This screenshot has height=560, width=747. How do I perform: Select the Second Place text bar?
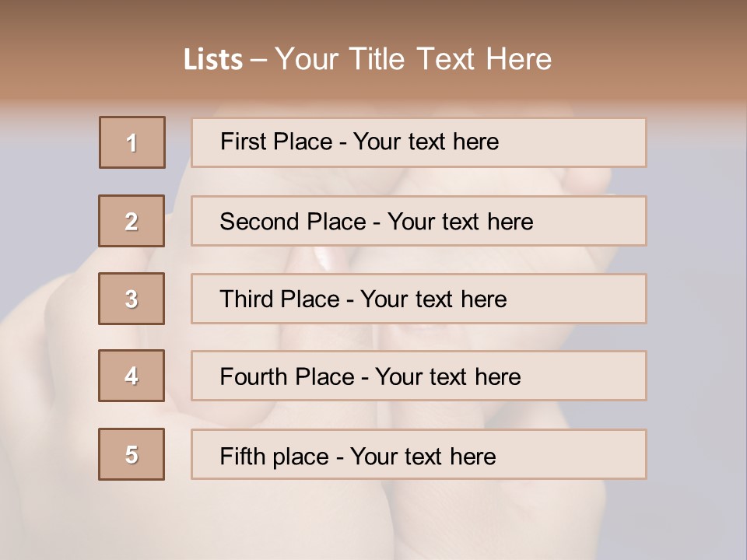419,221
